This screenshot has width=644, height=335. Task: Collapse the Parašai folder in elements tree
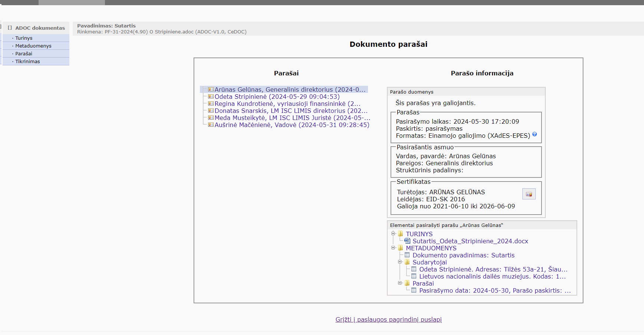click(x=400, y=283)
